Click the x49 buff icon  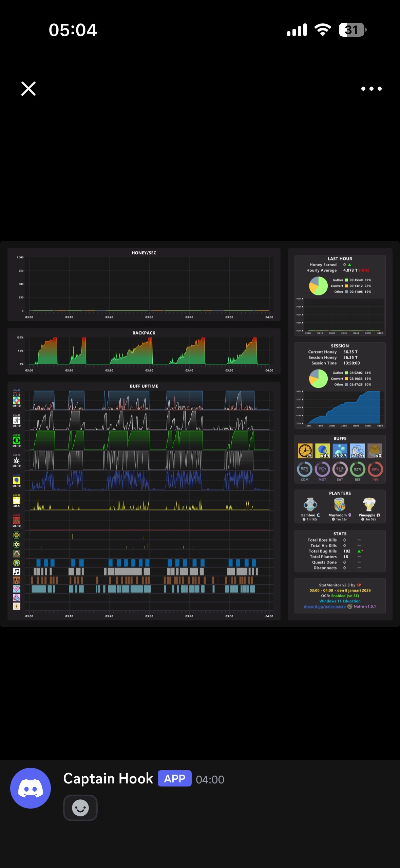tap(323, 451)
